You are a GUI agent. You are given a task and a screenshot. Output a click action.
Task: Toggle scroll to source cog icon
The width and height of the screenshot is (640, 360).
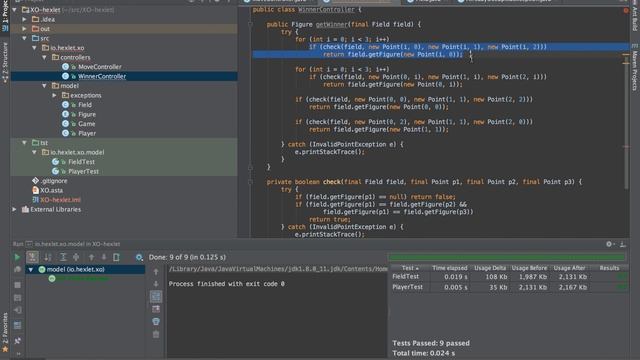tap(139, 257)
